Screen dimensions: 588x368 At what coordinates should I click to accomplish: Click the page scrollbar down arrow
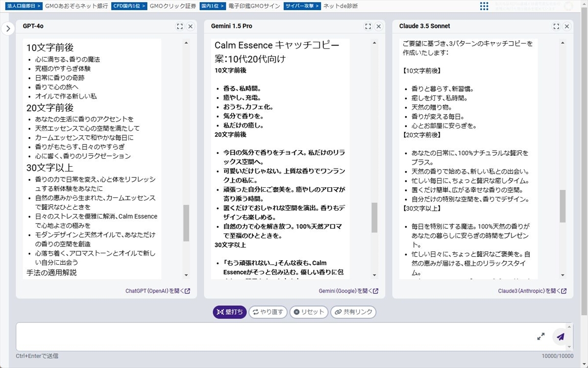tap(584, 364)
